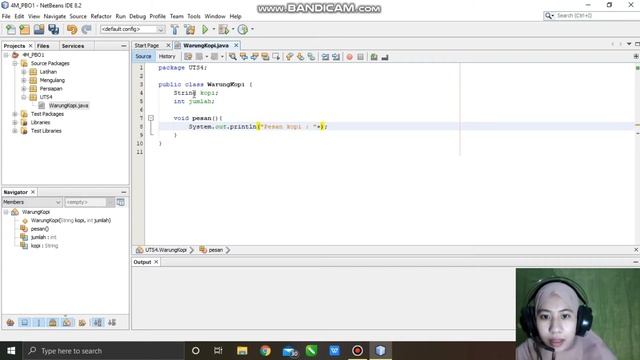Click the Debug Project toolbar icon
The image size is (640, 360).
pos(223,29)
